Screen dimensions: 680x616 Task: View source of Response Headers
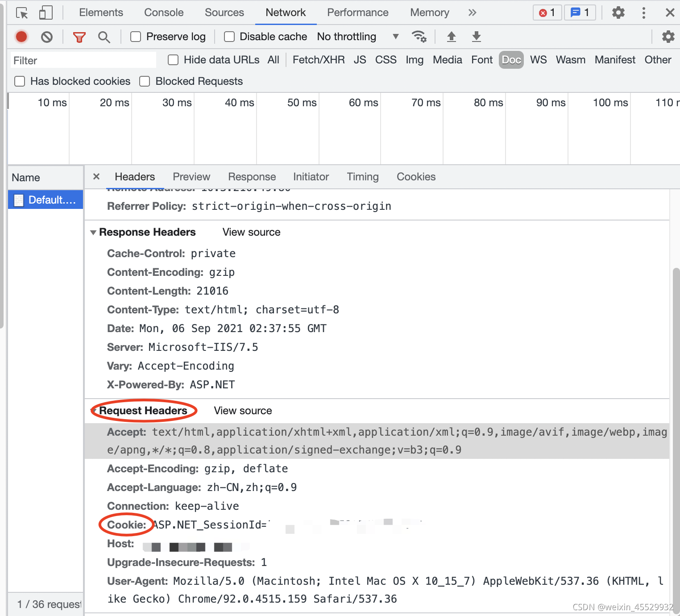pos(252,232)
